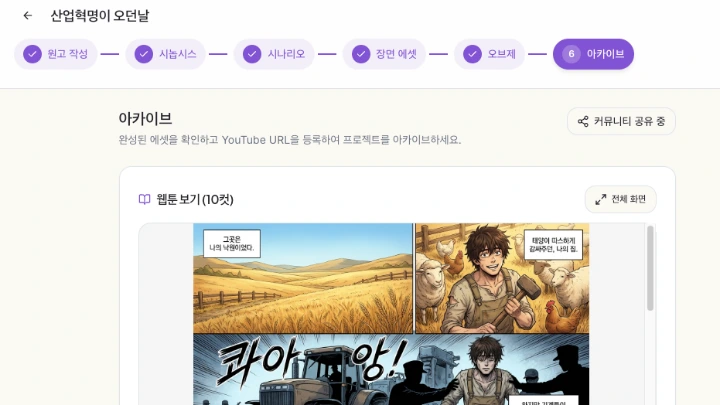Switch to the 장면 에셋 step
720x405 pixels.
pos(384,54)
